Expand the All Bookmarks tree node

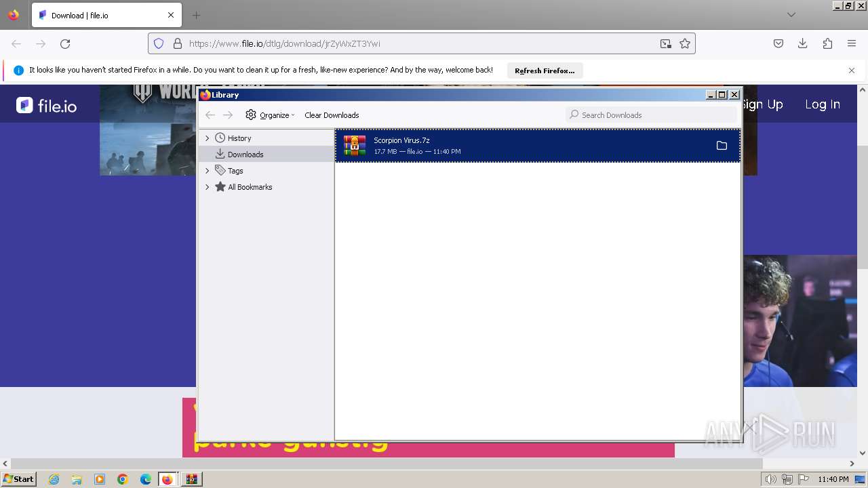pos(208,187)
